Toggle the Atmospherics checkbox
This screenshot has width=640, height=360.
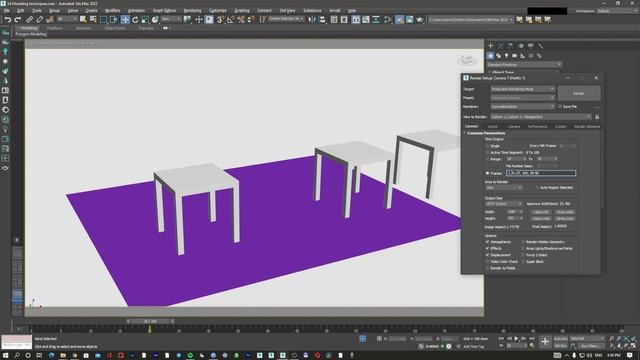click(487, 242)
